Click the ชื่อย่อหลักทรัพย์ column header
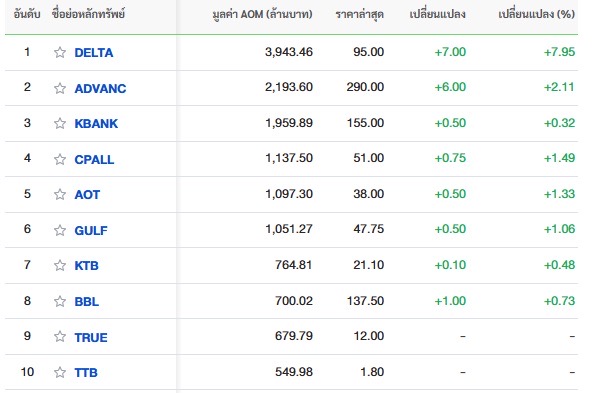 (89, 14)
